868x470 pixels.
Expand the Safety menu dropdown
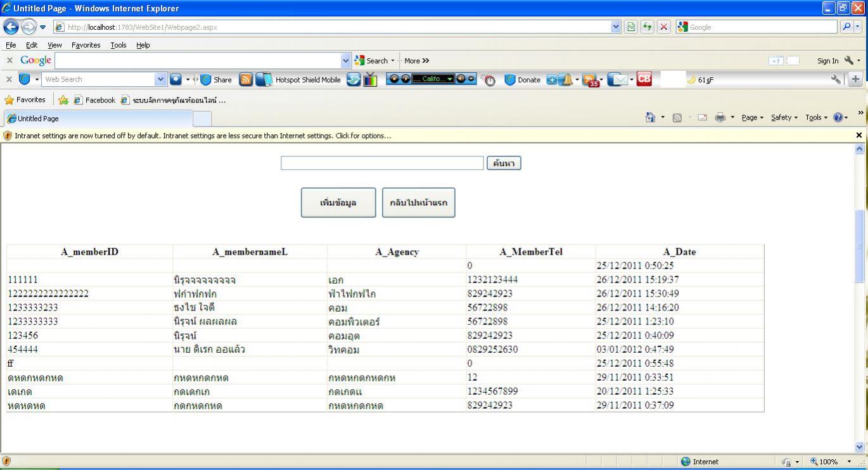[784, 117]
